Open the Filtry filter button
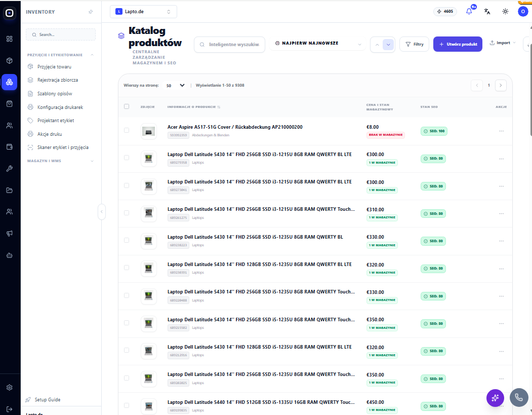Viewport: 532px width, 415px height. [x=414, y=44]
